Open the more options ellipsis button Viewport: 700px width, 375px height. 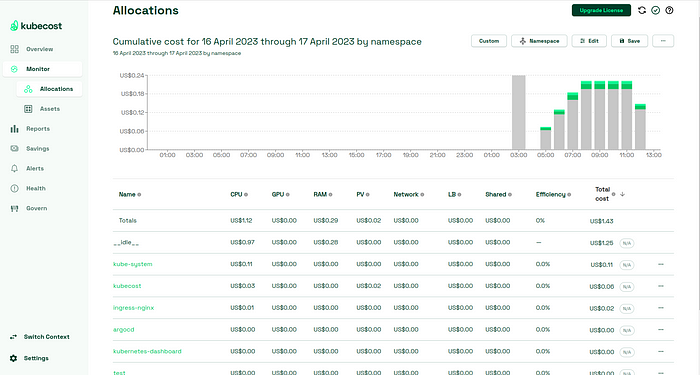(x=663, y=41)
